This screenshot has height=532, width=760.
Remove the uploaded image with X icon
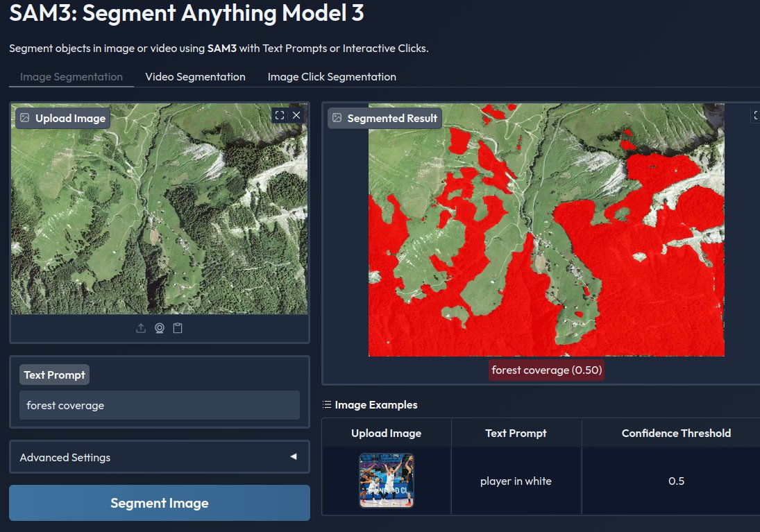[296, 115]
